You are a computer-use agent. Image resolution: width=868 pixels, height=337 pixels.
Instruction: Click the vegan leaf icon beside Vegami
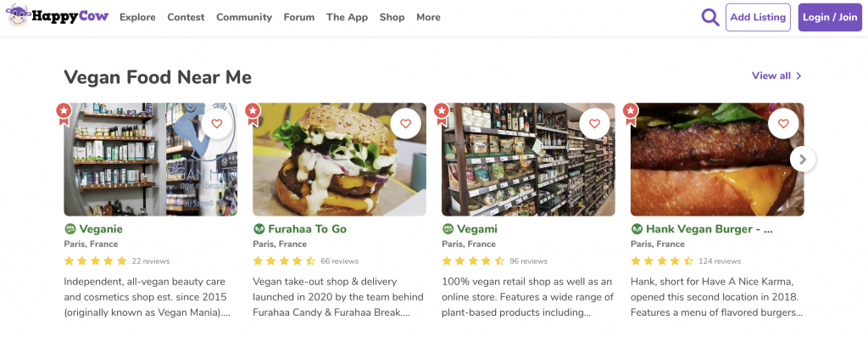[448, 229]
